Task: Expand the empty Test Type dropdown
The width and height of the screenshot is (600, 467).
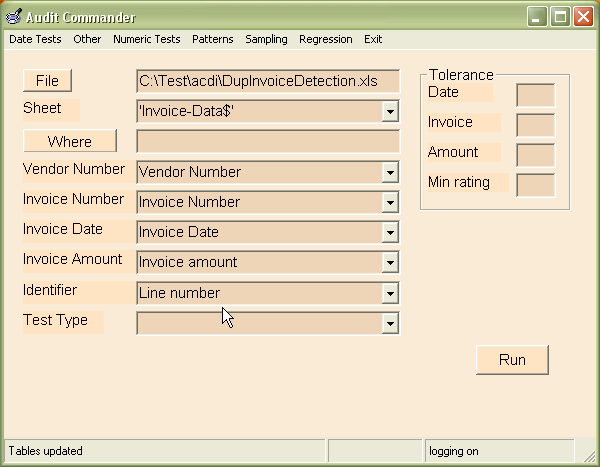Action: coord(390,323)
